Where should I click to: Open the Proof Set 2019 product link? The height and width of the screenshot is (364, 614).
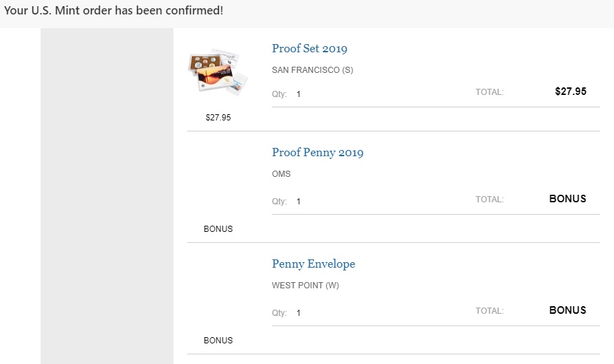click(309, 49)
